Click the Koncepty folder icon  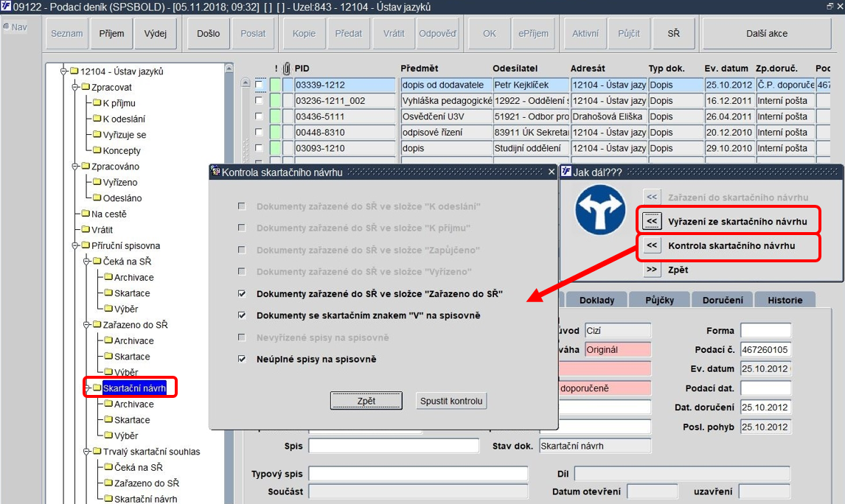tap(97, 150)
